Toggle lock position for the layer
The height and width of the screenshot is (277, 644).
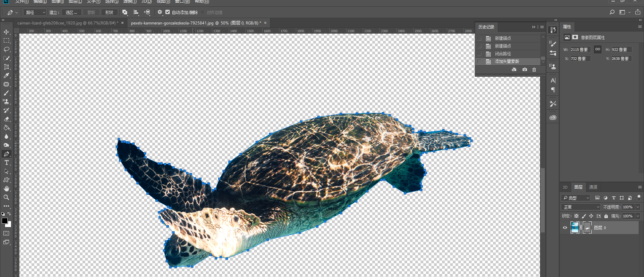[591, 216]
